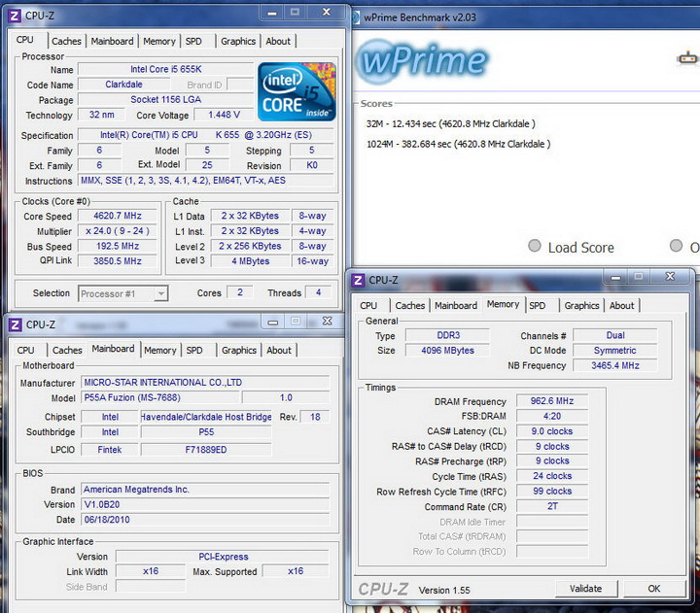Click the Graphic Interface Version PCI-Express field
The width and height of the screenshot is (700, 613).
(223, 557)
